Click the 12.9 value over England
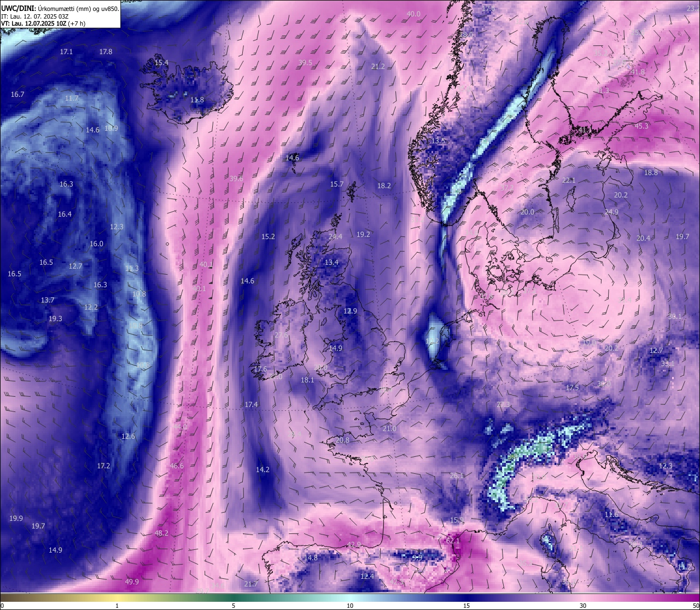This screenshot has width=700, height=610. coord(350,311)
